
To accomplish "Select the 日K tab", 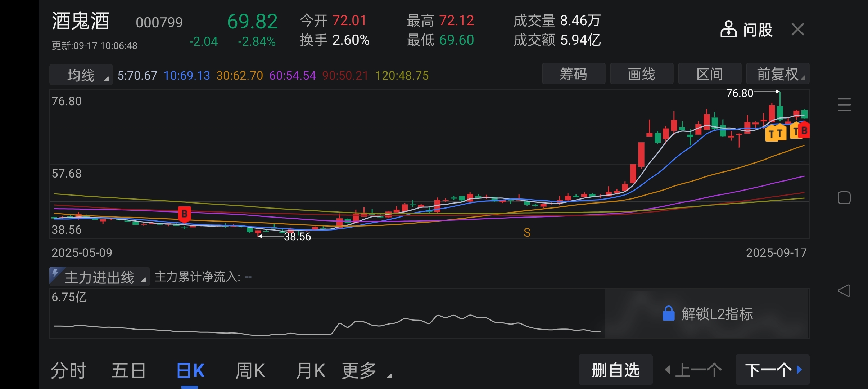I will pyautogui.click(x=190, y=370).
